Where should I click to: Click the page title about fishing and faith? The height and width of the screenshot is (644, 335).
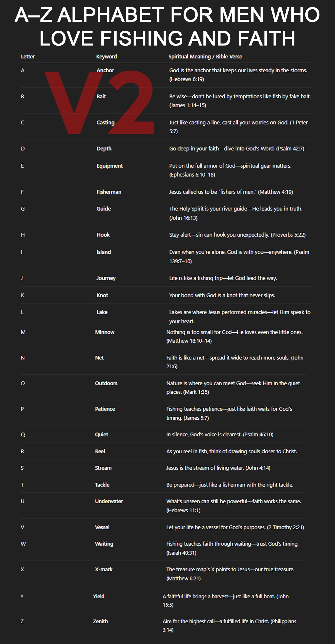167,27
